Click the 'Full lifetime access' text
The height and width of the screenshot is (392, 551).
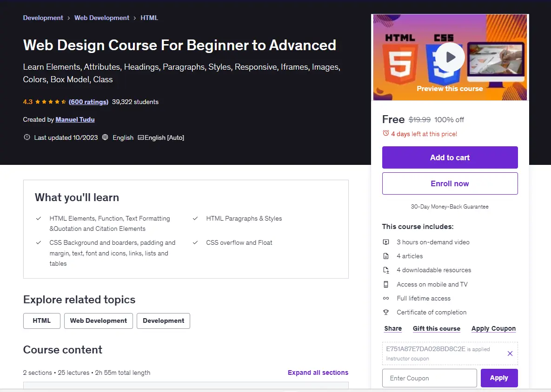[x=424, y=298]
